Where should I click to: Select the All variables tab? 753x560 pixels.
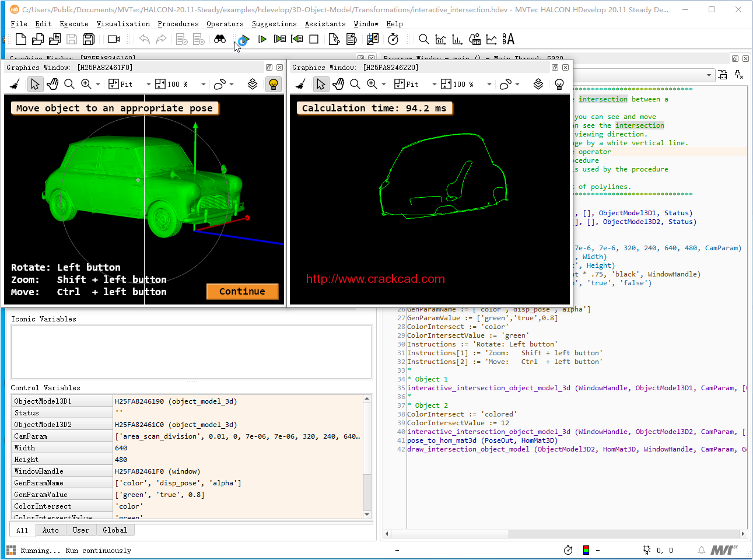coord(22,530)
